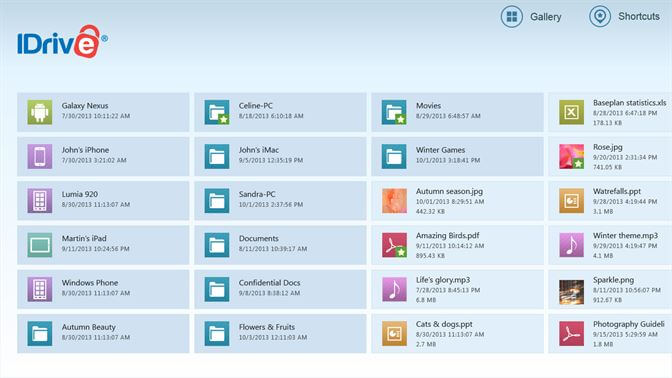Screen dimensions: 672x378
Task: Click the IDrive logo
Action: click(63, 42)
